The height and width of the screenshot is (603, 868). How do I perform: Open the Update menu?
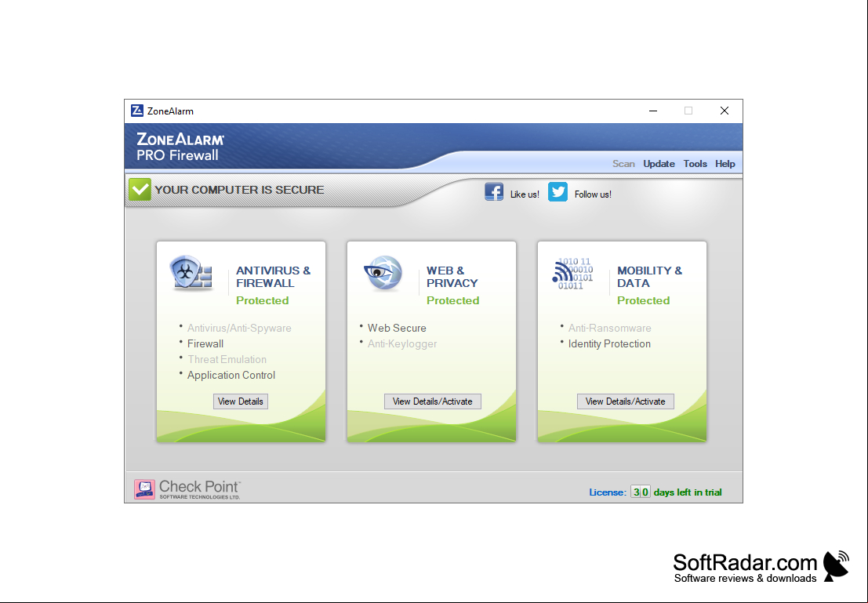pos(659,164)
